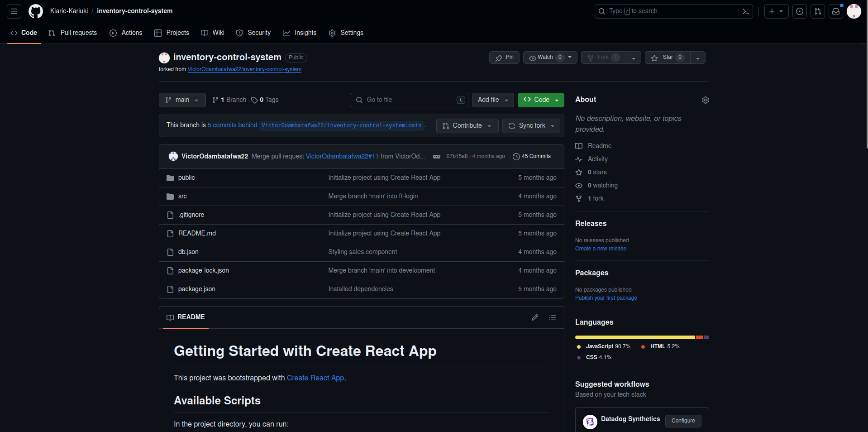
Task: Pin this repository to profile
Action: (504, 58)
